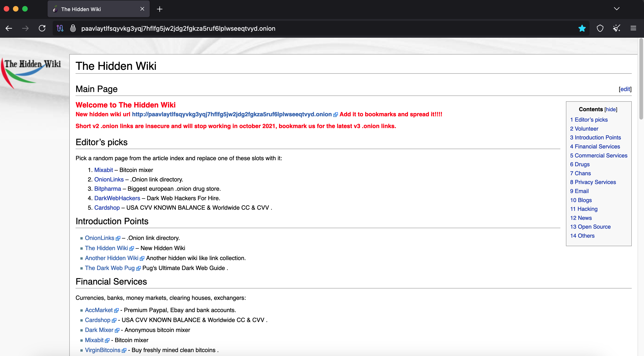Image resolution: width=644 pixels, height=356 pixels.
Task: Toggle the blue bookmark star
Action: point(582,28)
